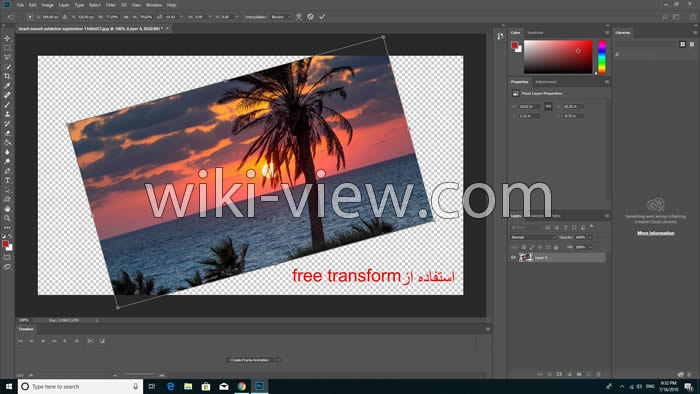700x394 pixels.
Task: Select the Blur tool
Action: [x=7, y=152]
